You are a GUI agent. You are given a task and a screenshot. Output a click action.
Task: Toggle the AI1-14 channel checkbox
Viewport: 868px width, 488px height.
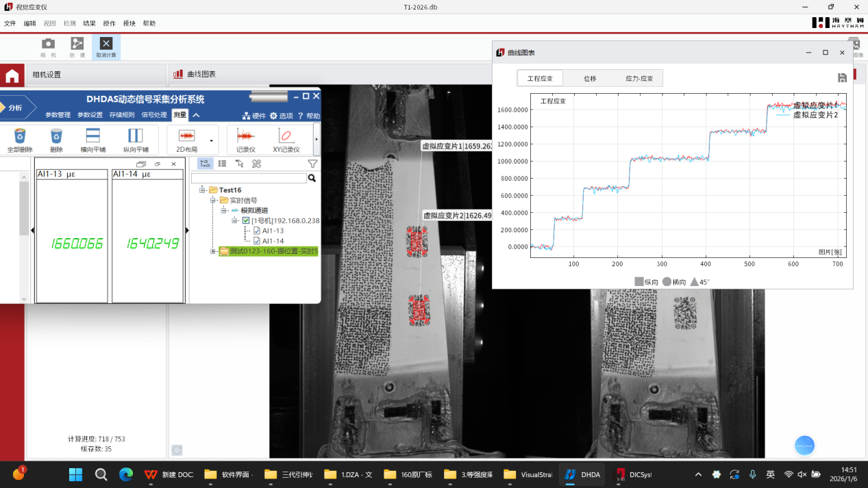257,241
